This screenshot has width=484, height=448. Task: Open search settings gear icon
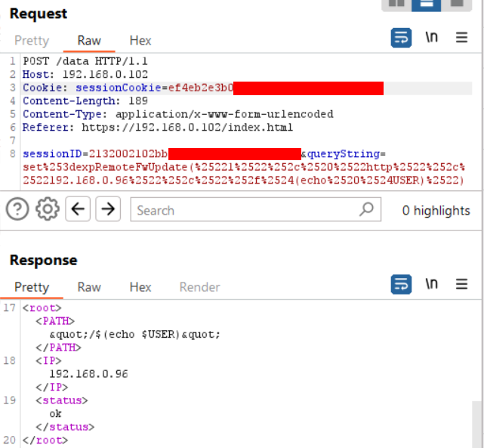48,209
